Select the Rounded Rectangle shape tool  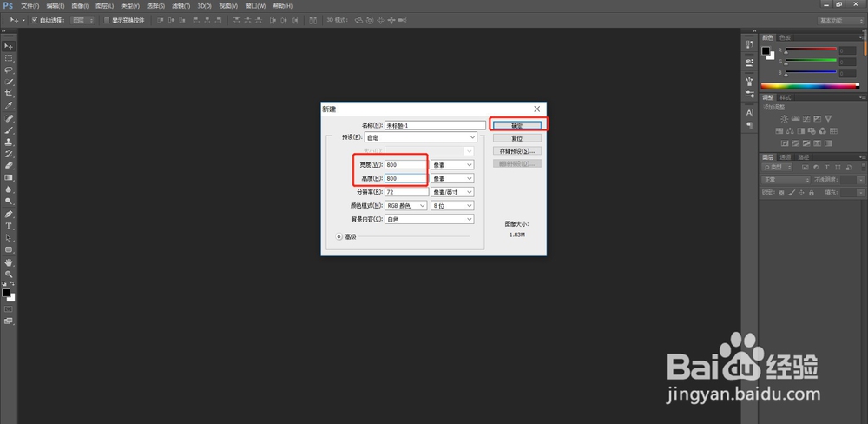9,249
